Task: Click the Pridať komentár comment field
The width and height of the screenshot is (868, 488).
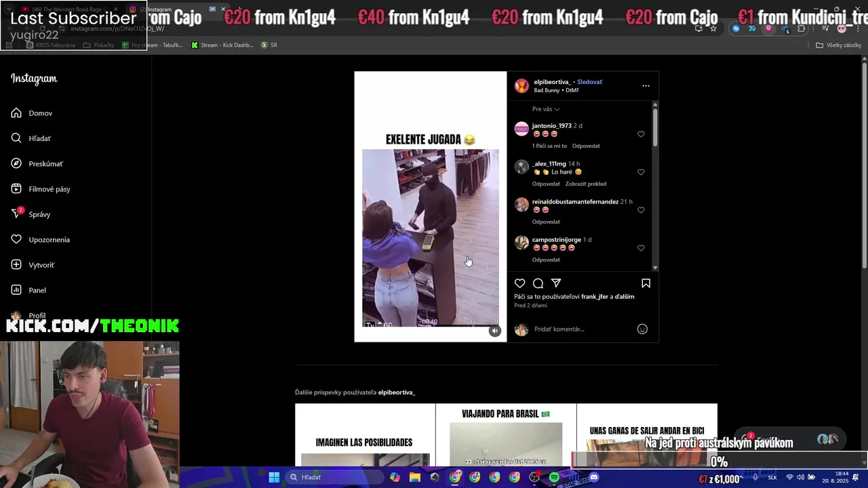Action: (583, 329)
